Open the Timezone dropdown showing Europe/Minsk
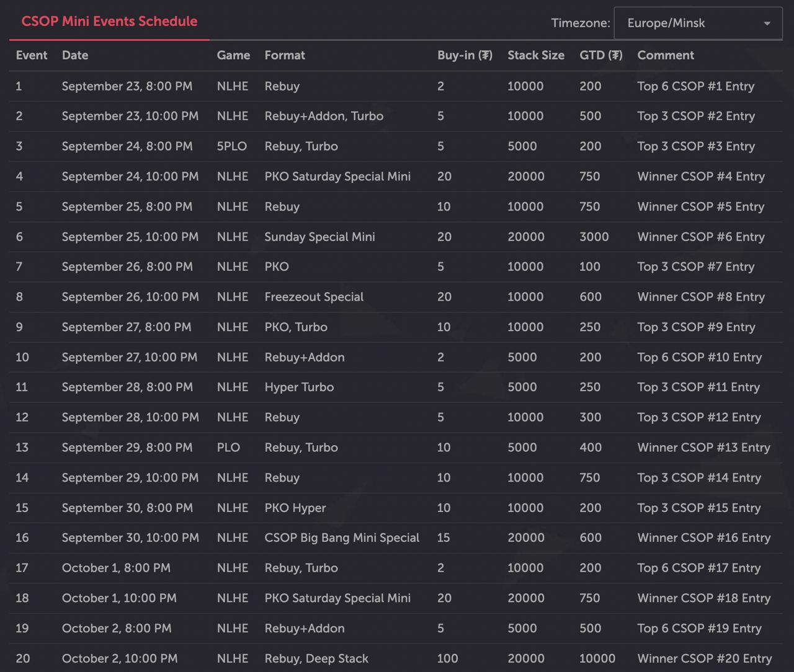The height and width of the screenshot is (672, 794). pos(698,24)
